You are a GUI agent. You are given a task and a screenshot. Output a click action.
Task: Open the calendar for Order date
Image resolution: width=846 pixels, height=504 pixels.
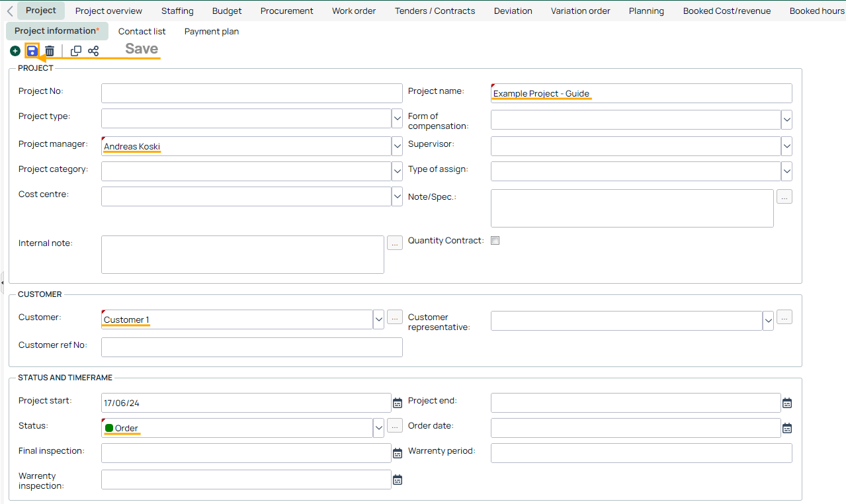coord(787,428)
